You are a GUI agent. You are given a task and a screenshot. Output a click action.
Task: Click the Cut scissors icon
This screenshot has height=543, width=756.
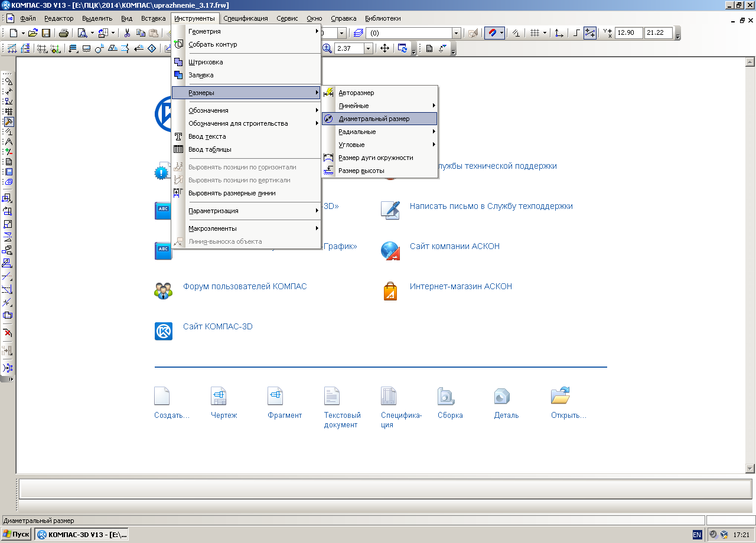[x=127, y=33]
